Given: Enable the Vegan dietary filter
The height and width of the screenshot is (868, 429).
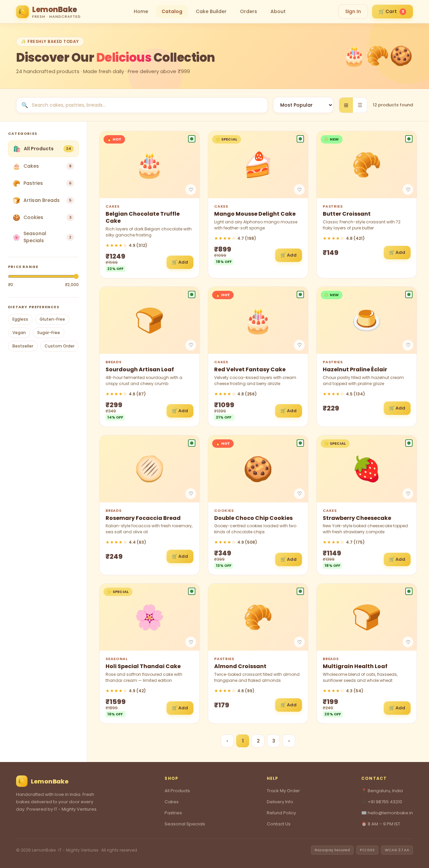Looking at the screenshot, I should (x=19, y=333).
